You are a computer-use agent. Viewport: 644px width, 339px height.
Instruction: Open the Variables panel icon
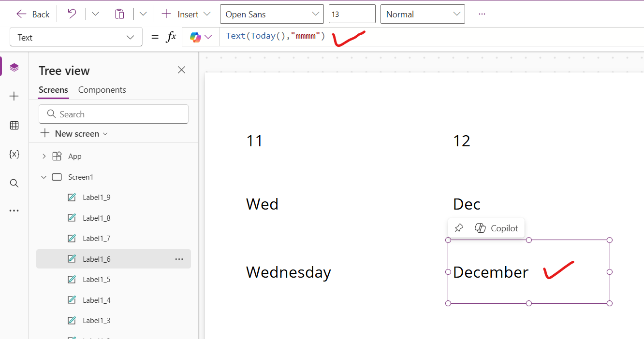pyautogui.click(x=14, y=154)
